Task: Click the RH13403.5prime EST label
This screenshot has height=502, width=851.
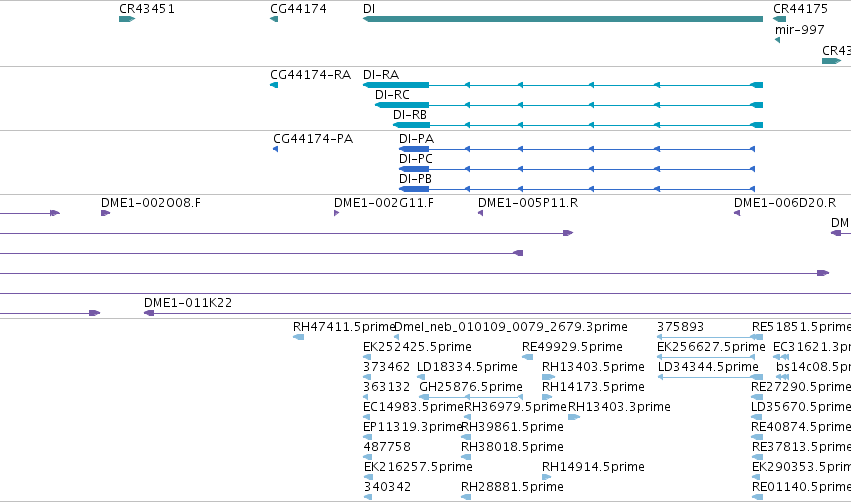Action: tap(593, 366)
